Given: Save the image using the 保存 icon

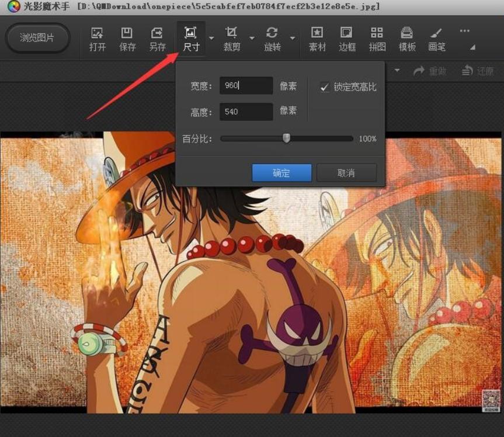Looking at the screenshot, I should [x=127, y=39].
